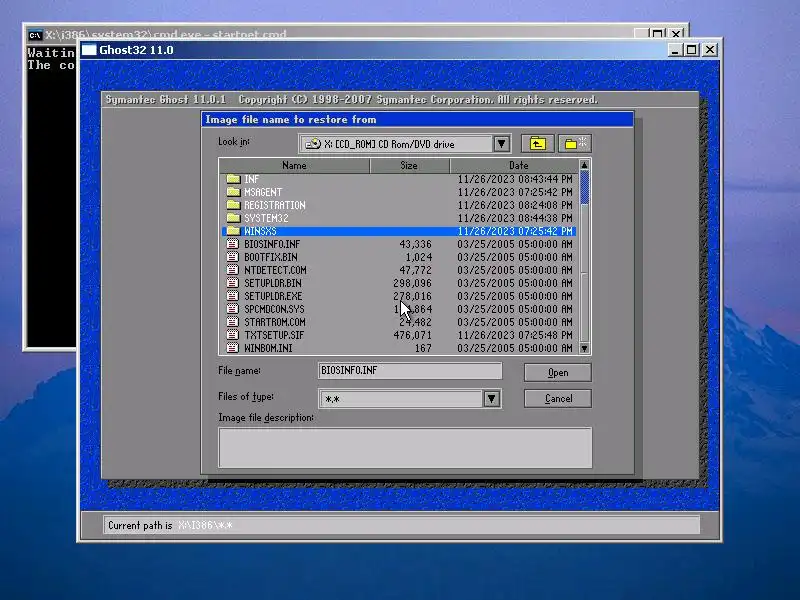Image resolution: width=800 pixels, height=600 pixels.
Task: Click the create new folder icon
Action: (575, 144)
